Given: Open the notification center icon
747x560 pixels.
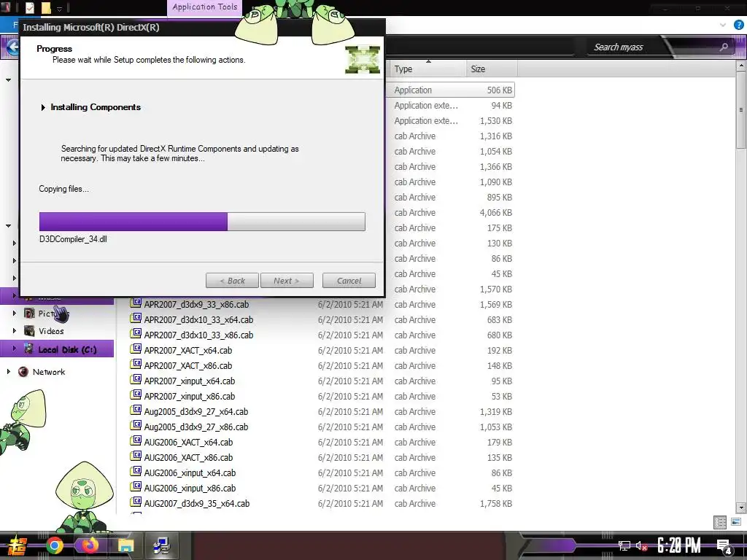Looking at the screenshot, I should 724,545.
